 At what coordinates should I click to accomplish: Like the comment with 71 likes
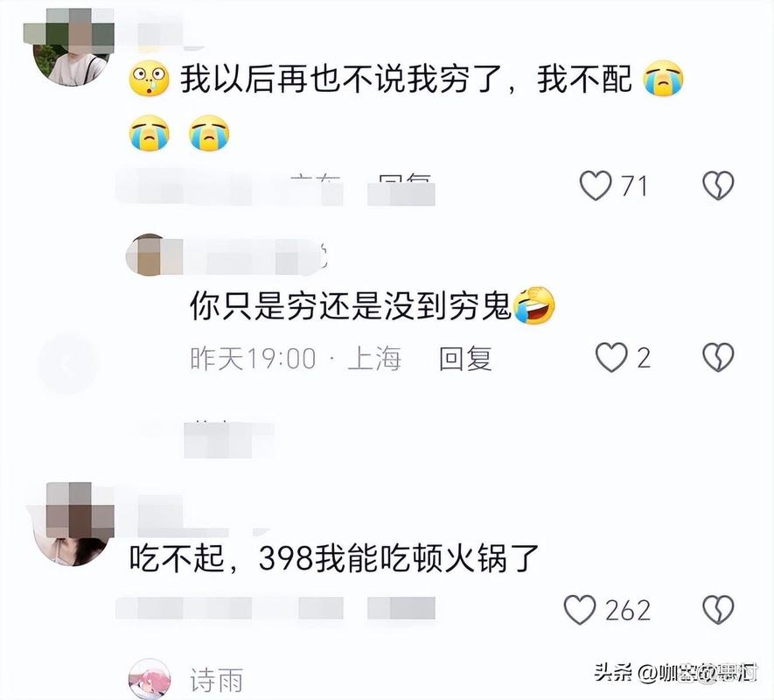coord(596,185)
